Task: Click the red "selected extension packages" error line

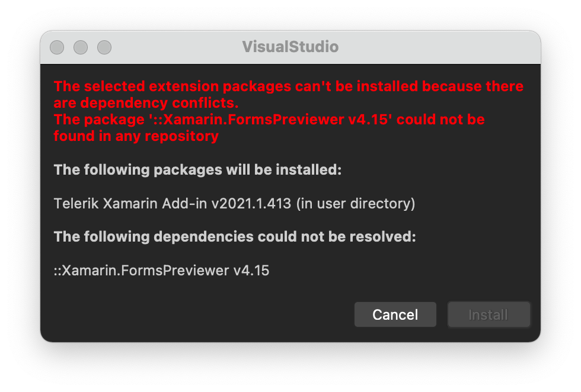Action: [288, 86]
